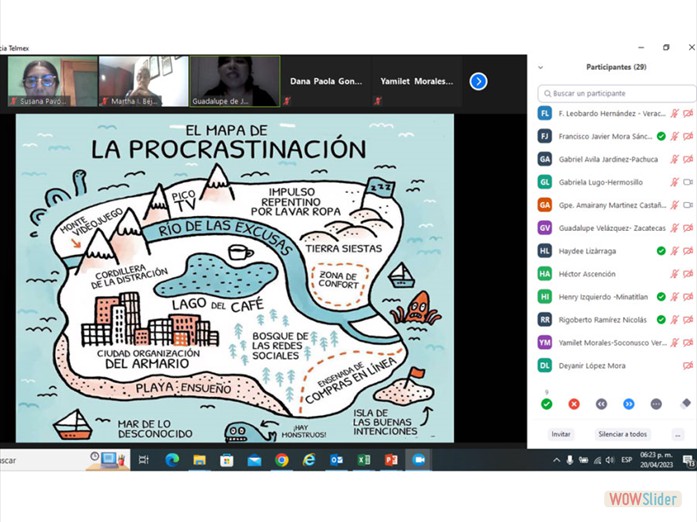Select Yamilet Morales... participant tile
The height and width of the screenshot is (522, 697).
coord(417,81)
